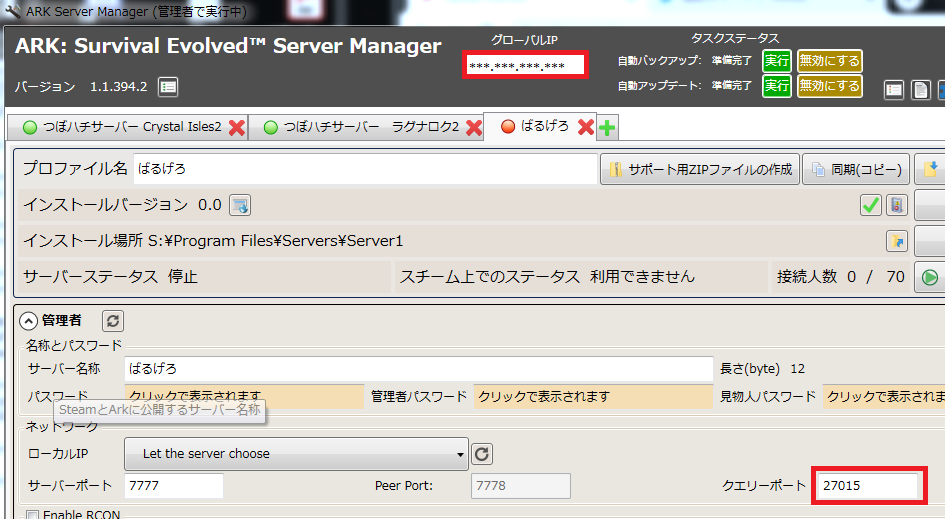Open install version details icon
Image resolution: width=945 pixels, height=519 pixels.
click(x=240, y=206)
